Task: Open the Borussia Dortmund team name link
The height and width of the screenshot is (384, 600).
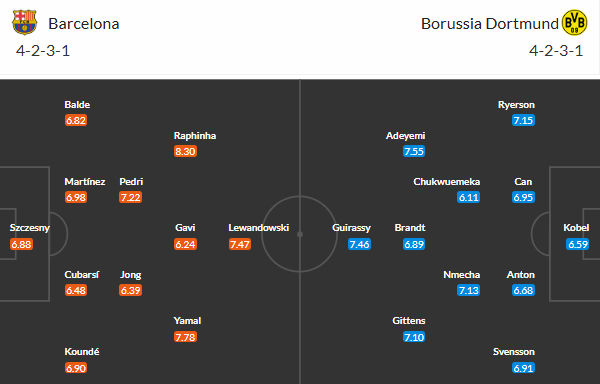Action: click(x=489, y=24)
